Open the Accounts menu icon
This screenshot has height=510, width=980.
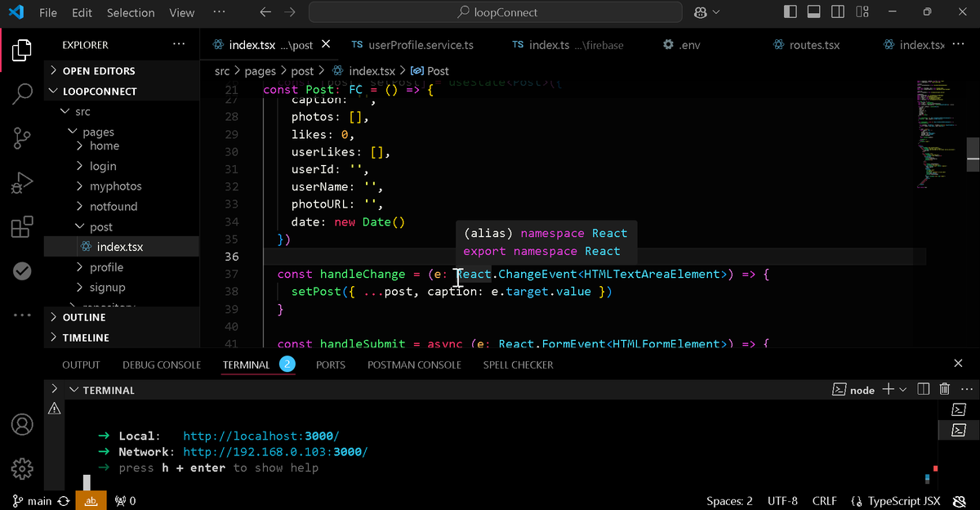click(x=22, y=425)
